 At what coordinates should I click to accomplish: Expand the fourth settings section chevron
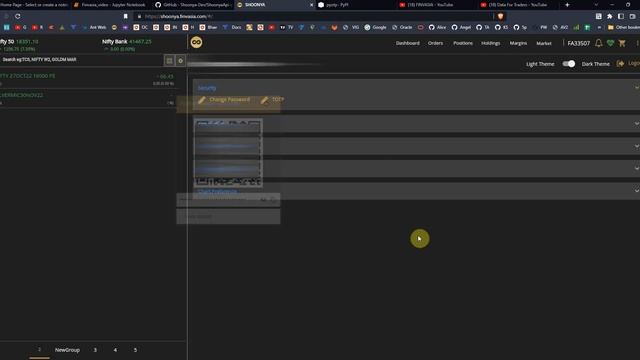(x=636, y=168)
